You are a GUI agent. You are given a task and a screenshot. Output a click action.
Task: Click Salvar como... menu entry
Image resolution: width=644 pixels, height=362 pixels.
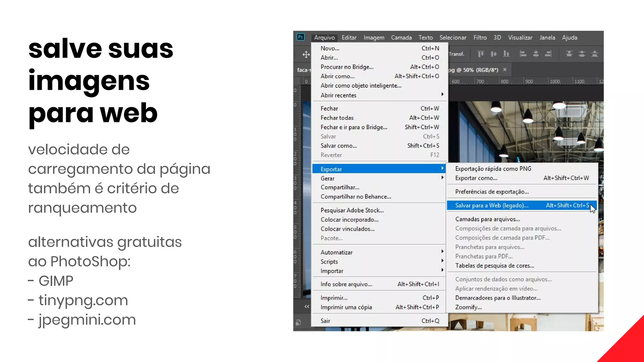click(x=339, y=145)
